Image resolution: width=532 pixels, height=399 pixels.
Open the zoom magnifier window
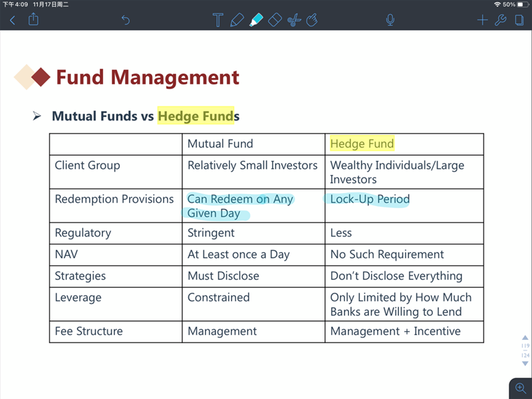click(521, 388)
